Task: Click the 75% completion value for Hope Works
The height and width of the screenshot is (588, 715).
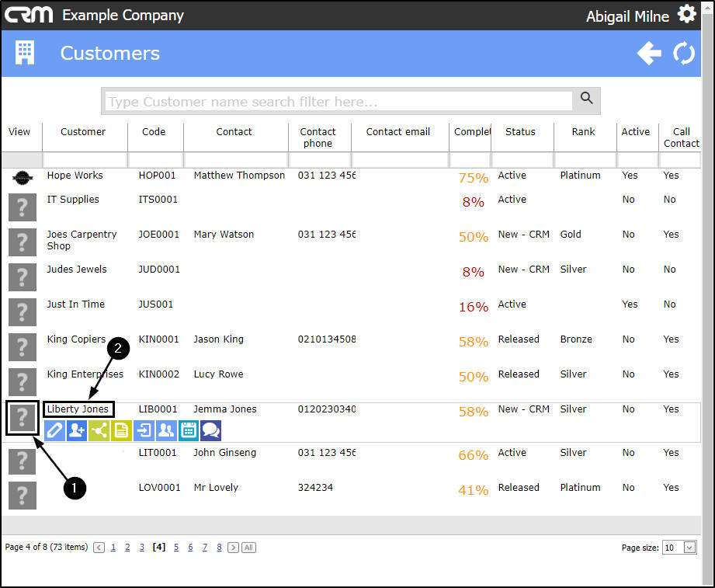Action: click(x=474, y=177)
